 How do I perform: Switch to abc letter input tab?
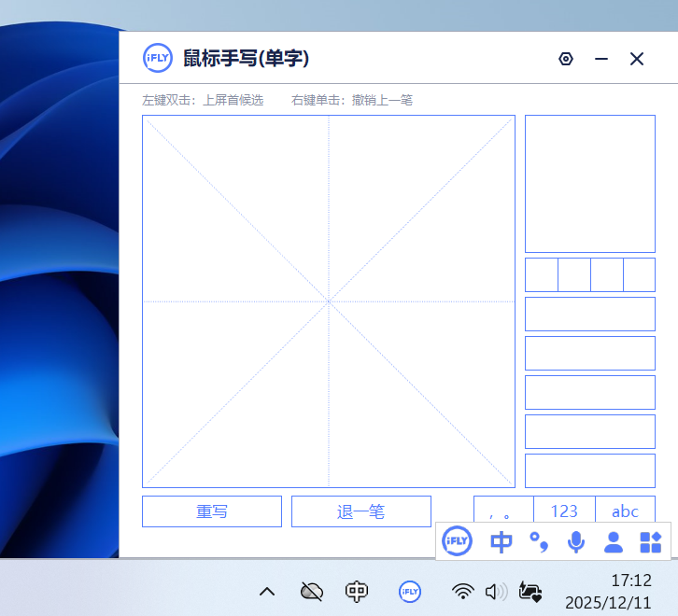point(625,511)
